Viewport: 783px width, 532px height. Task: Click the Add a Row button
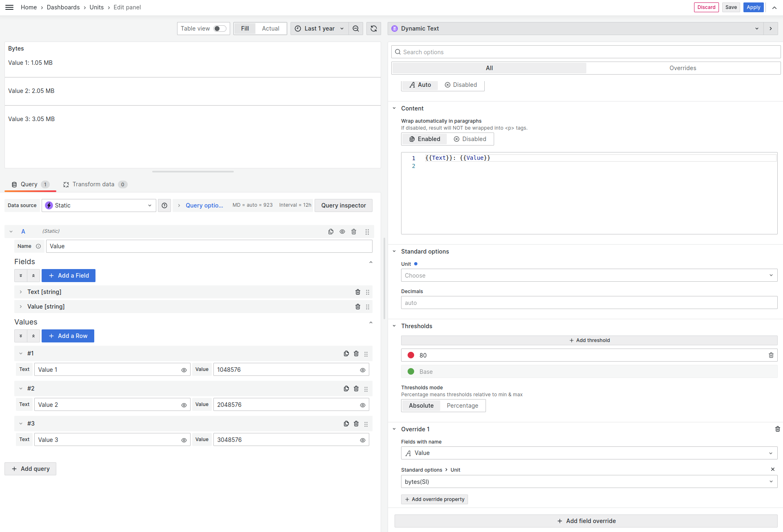[x=68, y=336]
